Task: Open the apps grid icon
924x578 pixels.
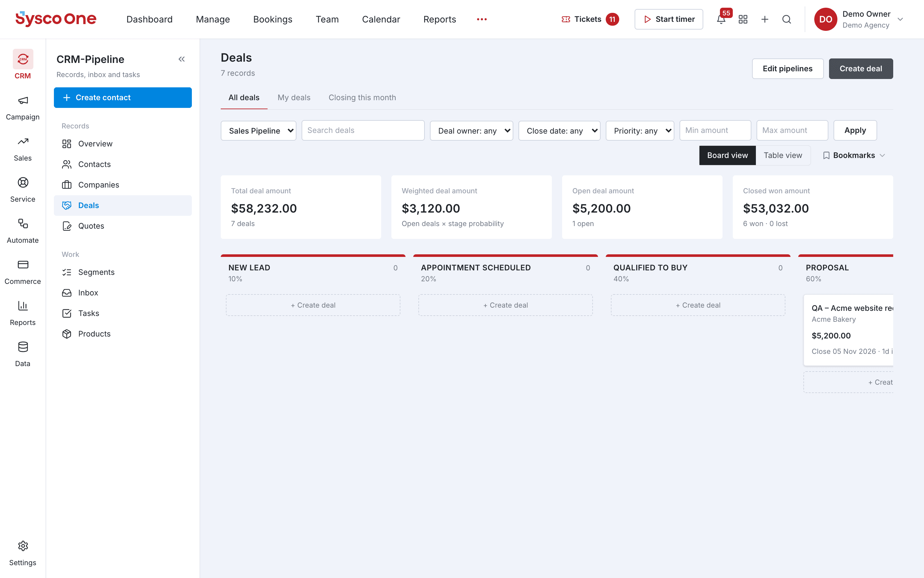Action: [743, 19]
